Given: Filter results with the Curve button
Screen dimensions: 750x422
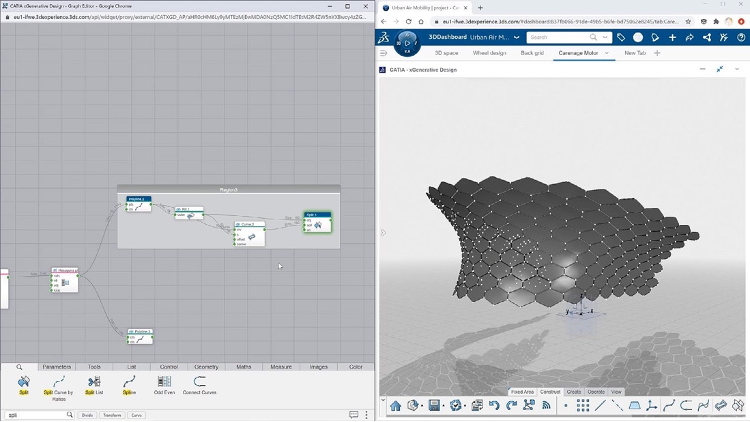Looking at the screenshot, I should coord(136,415).
